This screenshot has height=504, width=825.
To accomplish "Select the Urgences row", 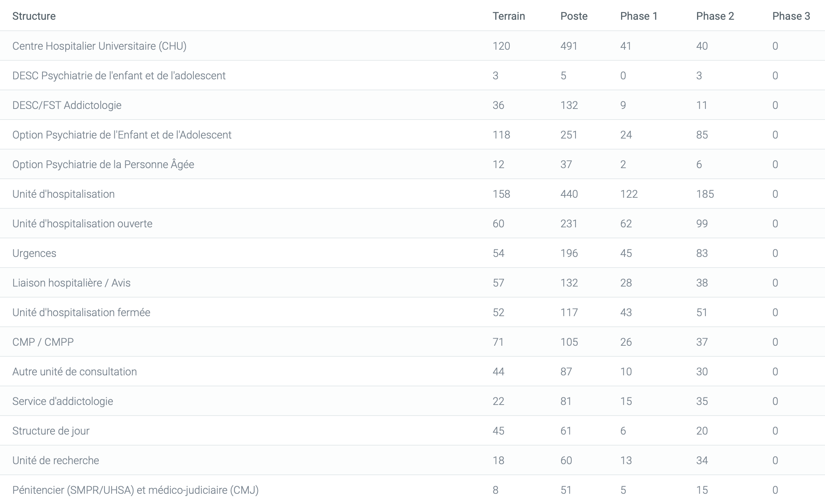I will click(x=34, y=253).
